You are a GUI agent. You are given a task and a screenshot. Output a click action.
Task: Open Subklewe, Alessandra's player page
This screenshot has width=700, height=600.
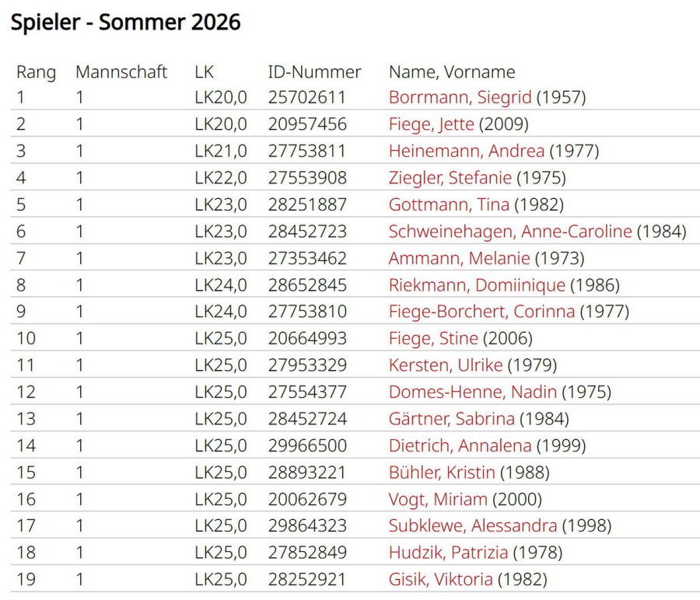pos(473,526)
